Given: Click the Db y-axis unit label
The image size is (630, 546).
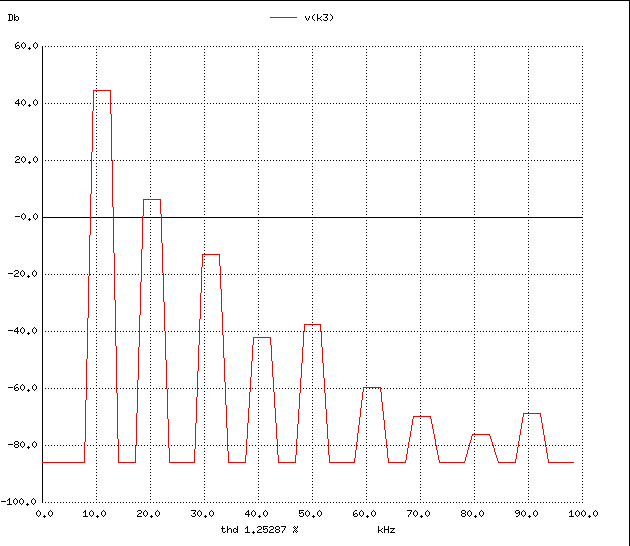Looking at the screenshot, I should (x=13, y=17).
